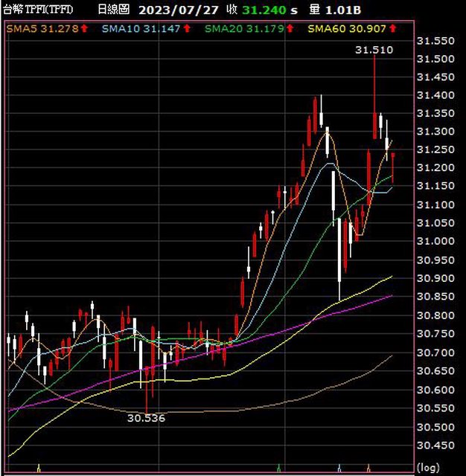Viewport: 466px width, 476px height.
Task: Click the red up arrow beside SMA20
Action: click(x=287, y=28)
